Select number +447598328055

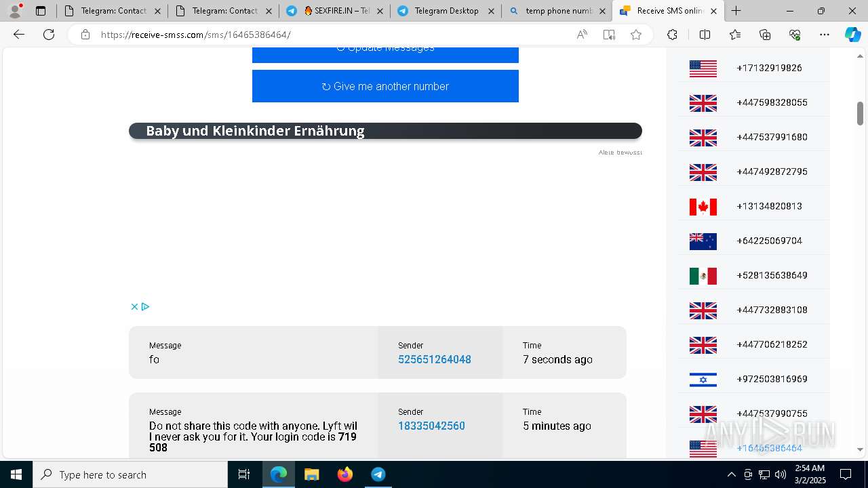(772, 102)
